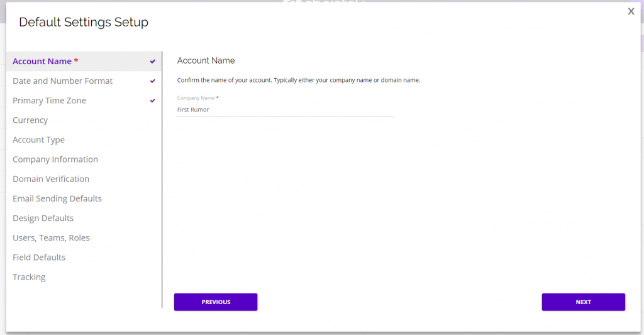Go to the Primary Time Zone step
The image size is (644, 335).
[84, 101]
